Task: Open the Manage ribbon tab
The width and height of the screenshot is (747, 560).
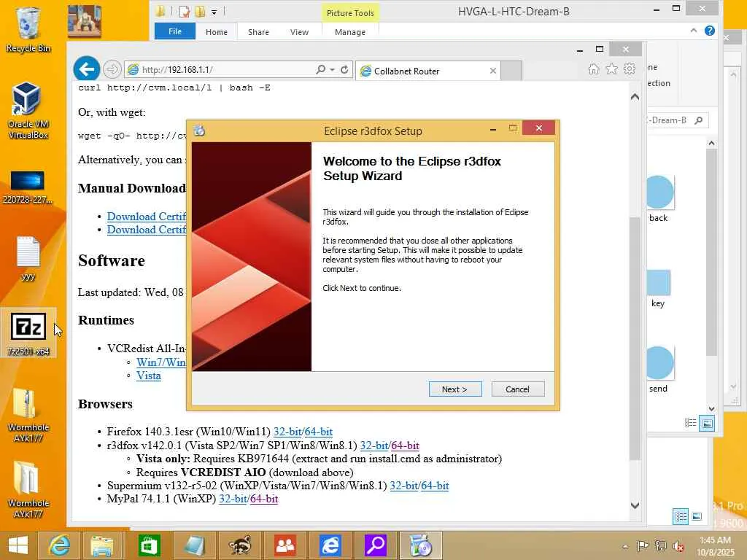Action: point(350,32)
